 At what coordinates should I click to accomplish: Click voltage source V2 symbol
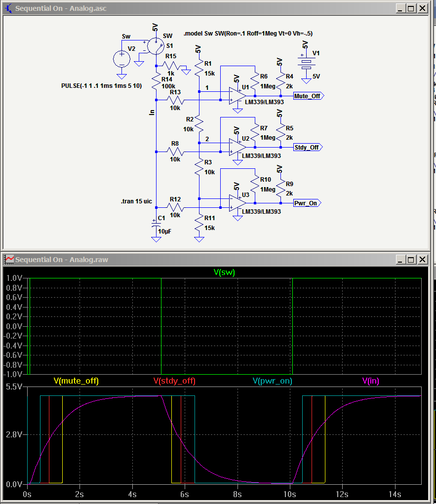[122, 59]
